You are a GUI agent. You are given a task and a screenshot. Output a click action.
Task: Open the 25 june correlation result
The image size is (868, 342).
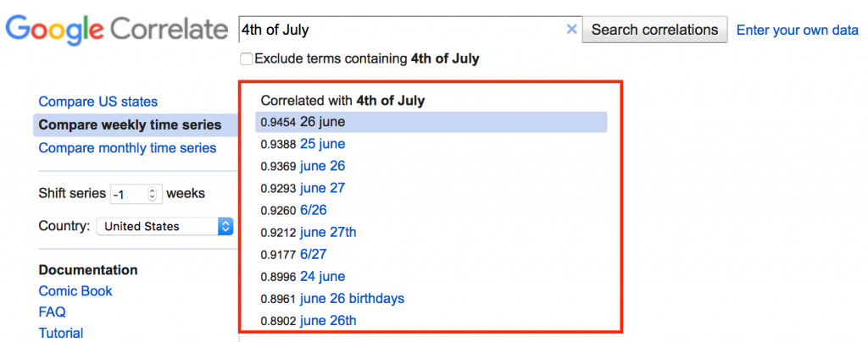click(322, 144)
